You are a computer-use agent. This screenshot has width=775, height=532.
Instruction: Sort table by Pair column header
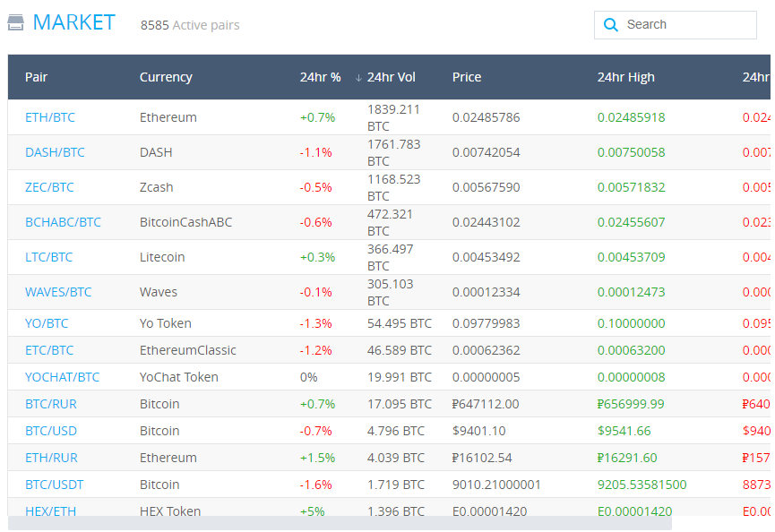(x=36, y=77)
